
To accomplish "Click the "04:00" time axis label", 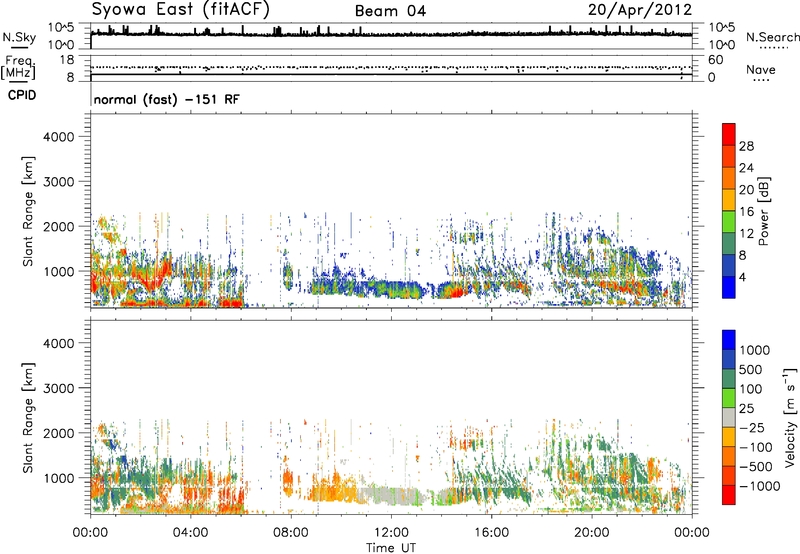I will pyautogui.click(x=190, y=533).
